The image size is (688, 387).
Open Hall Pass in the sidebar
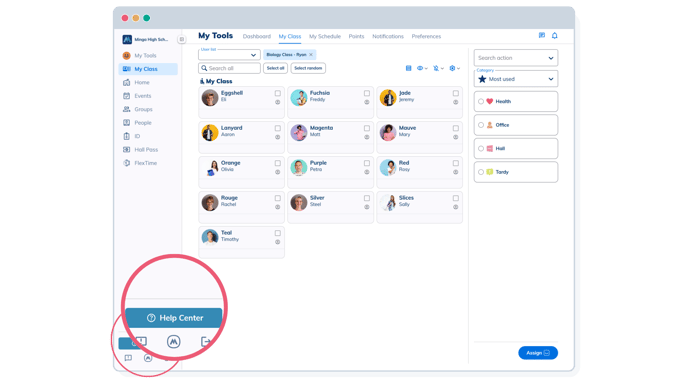(146, 150)
